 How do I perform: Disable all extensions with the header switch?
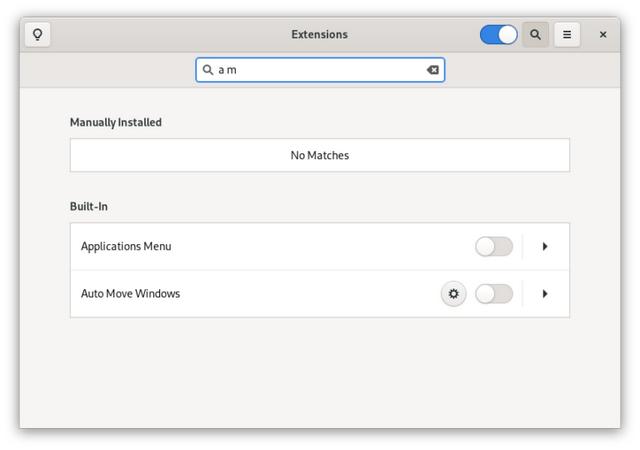[x=498, y=34]
